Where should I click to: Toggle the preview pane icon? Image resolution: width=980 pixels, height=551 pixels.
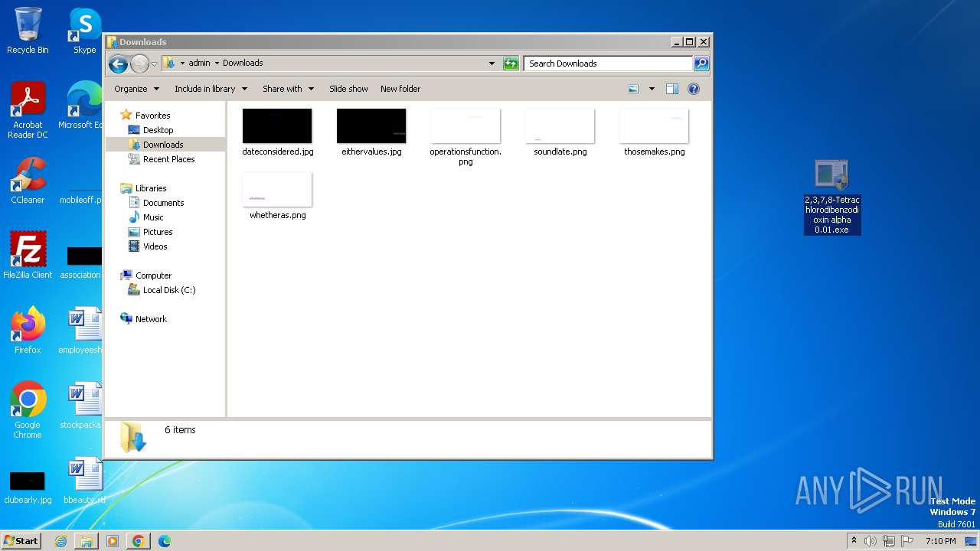click(671, 89)
